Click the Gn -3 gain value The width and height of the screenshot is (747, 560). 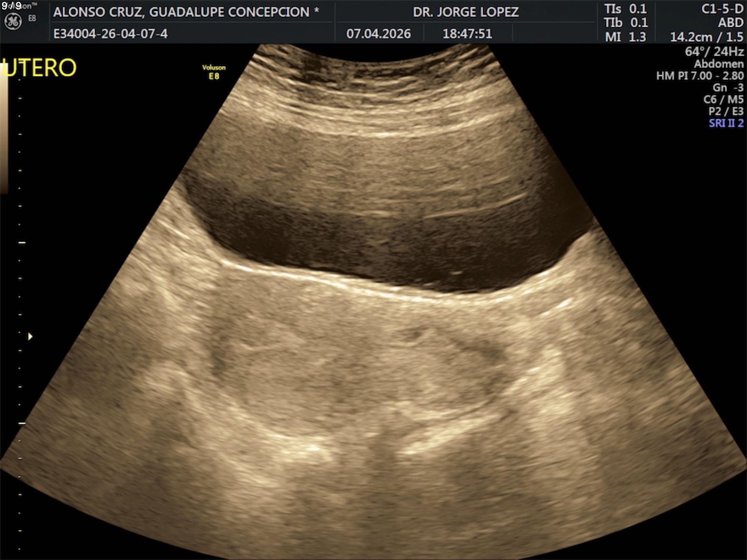728,87
